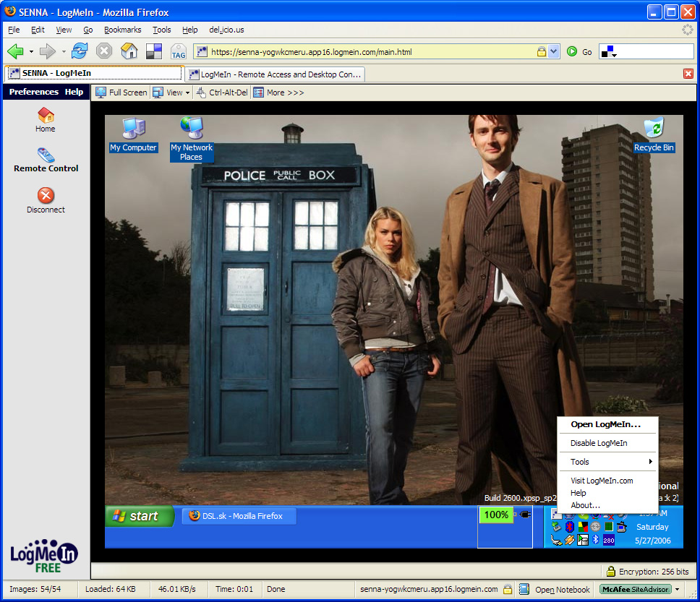This screenshot has height=602, width=700.
Task: Click the play arrow with disk tray icon
Action: coord(583,541)
